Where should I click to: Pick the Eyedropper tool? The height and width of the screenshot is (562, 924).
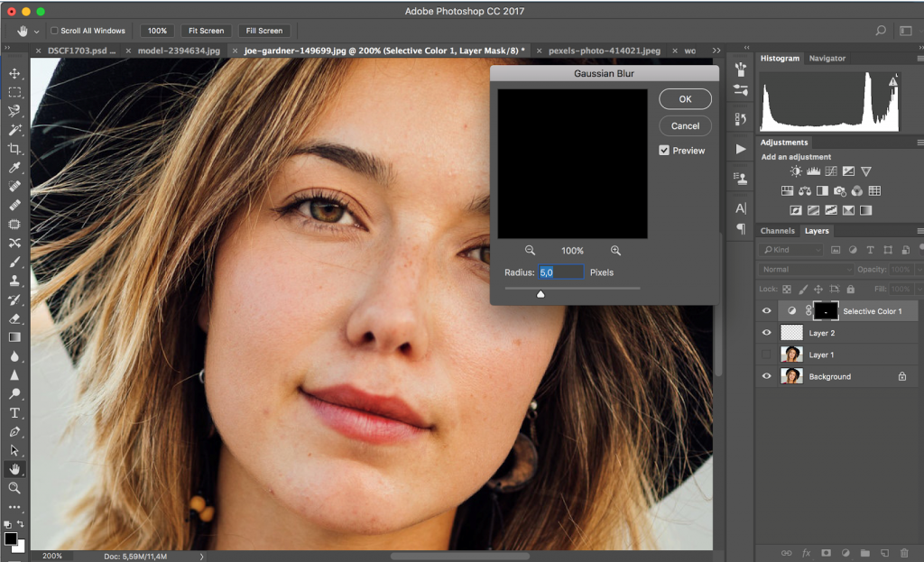pyautogui.click(x=14, y=168)
